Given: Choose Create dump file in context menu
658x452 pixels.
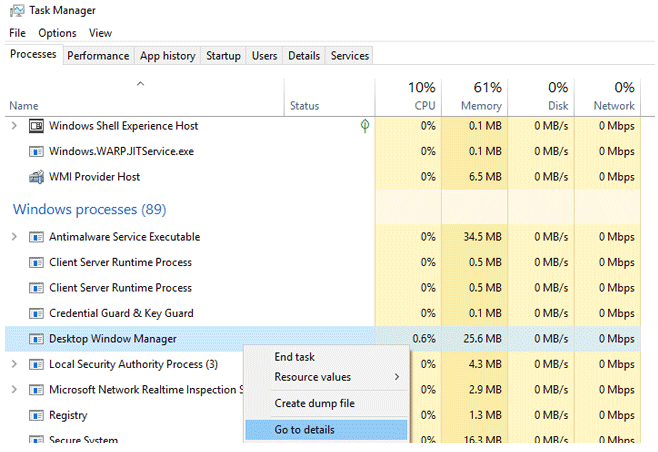Looking at the screenshot, I should click(x=326, y=403).
